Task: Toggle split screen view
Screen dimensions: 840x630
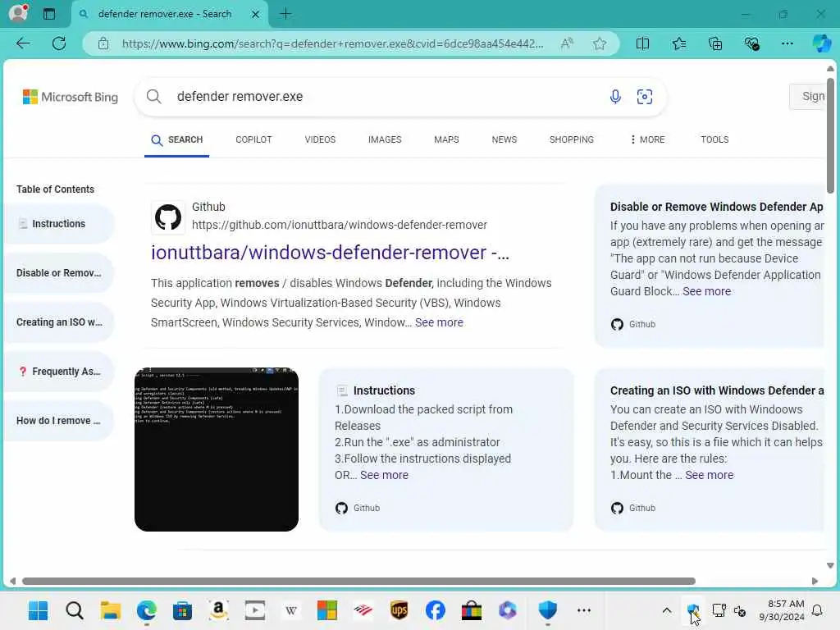Action: point(642,43)
